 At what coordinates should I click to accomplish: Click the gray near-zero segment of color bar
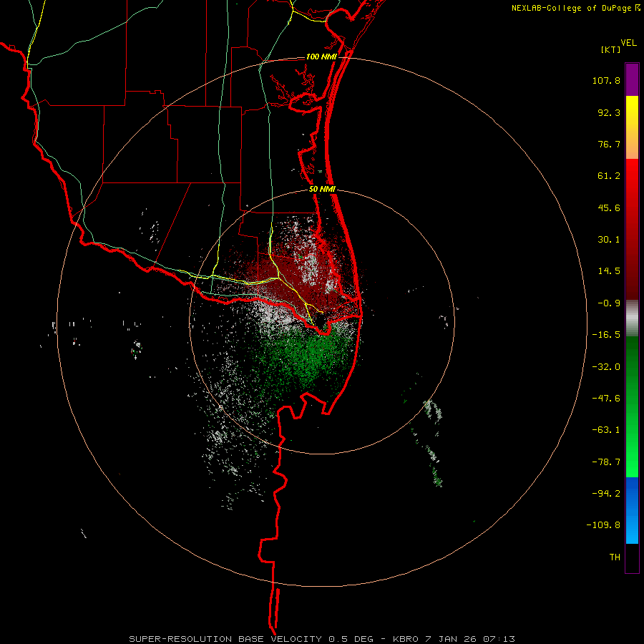632,318
